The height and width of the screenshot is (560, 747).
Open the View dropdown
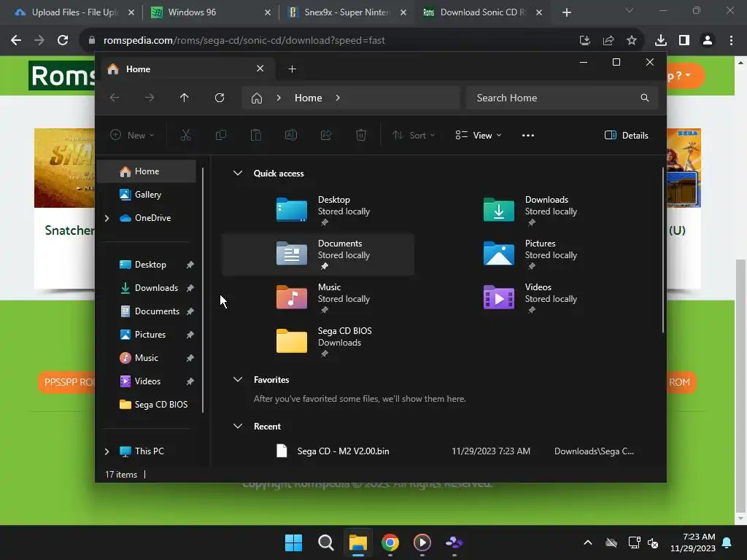coord(479,135)
